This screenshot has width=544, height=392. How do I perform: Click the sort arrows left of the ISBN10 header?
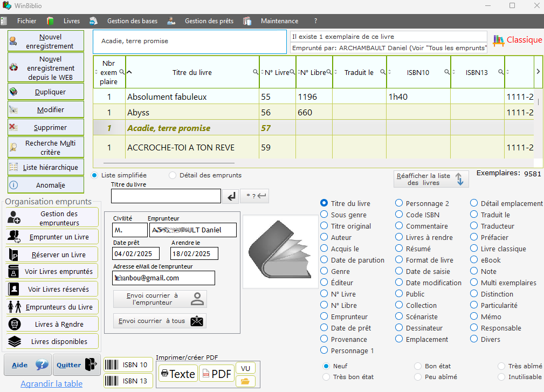(390, 72)
